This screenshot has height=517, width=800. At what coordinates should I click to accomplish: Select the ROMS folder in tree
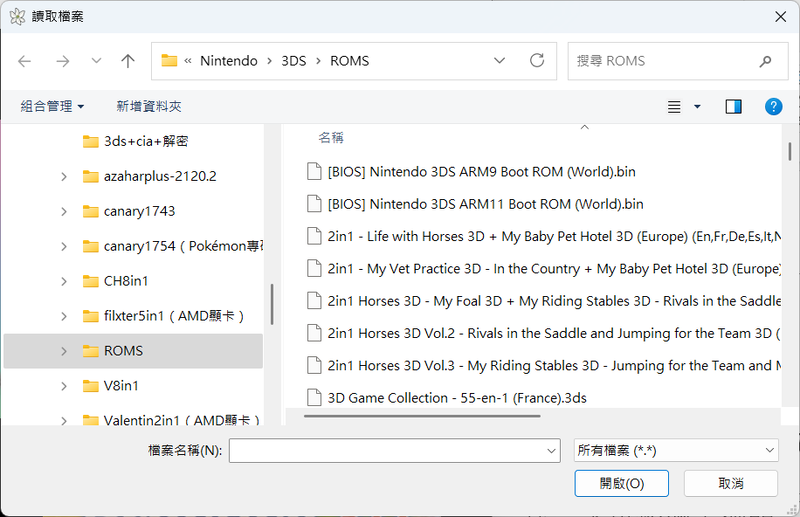click(133, 351)
